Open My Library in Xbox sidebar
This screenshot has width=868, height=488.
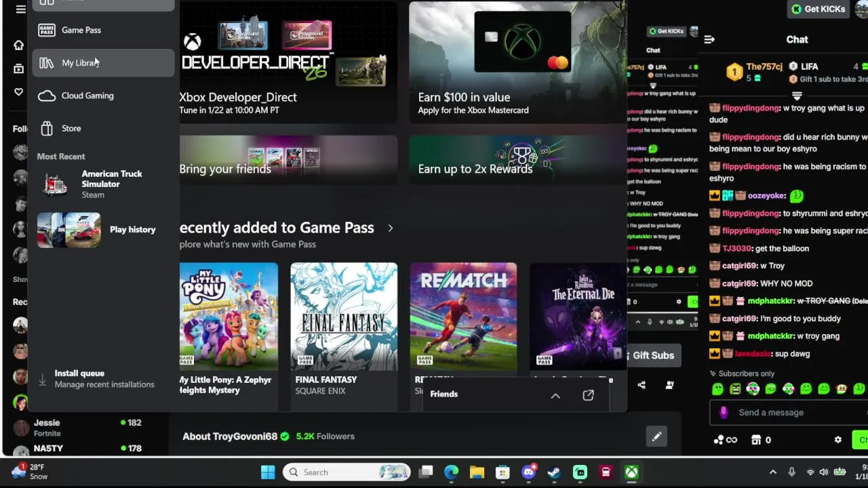point(103,62)
